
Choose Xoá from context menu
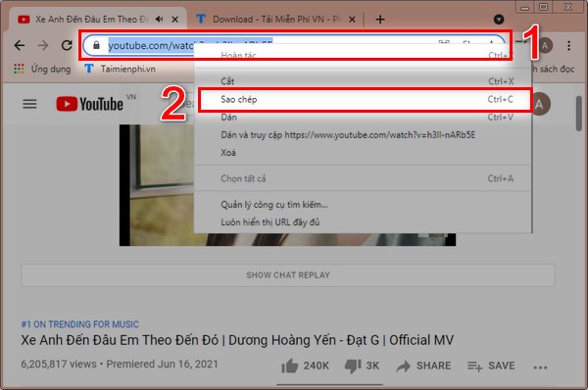click(x=363, y=153)
